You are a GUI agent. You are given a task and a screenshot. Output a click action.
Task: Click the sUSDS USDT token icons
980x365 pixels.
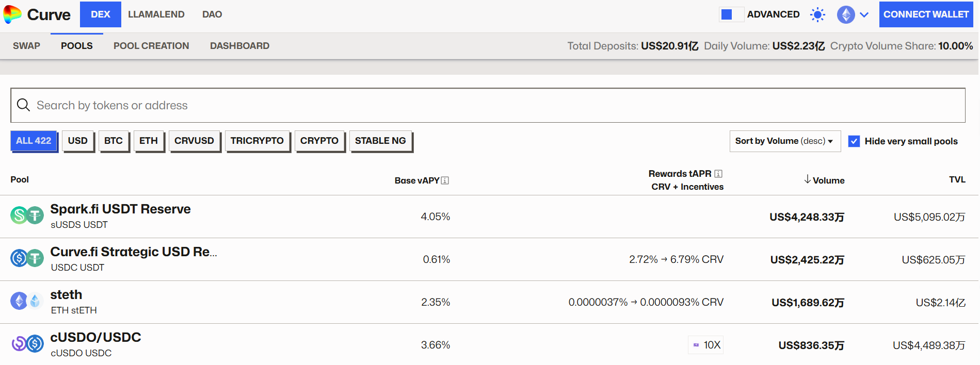(27, 215)
